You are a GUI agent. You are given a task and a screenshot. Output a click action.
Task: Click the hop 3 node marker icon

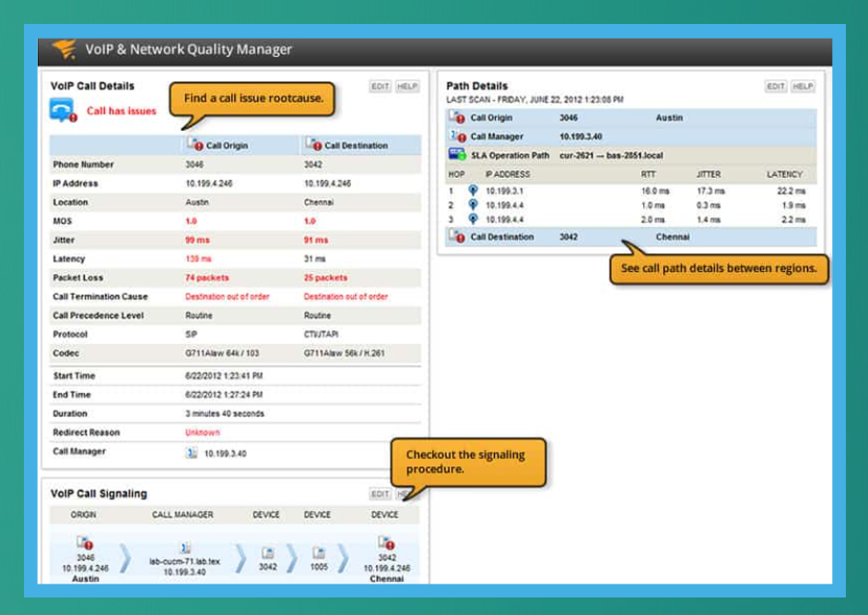click(x=473, y=219)
